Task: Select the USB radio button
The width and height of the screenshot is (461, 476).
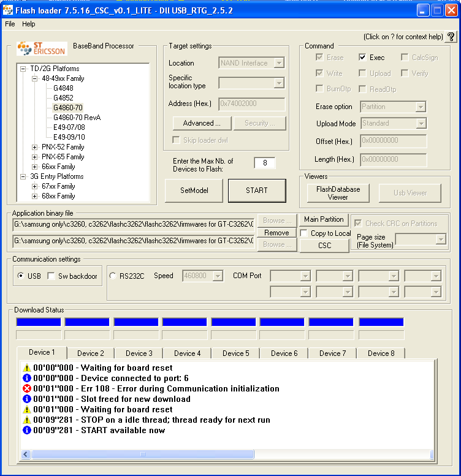Action: tap(21, 276)
